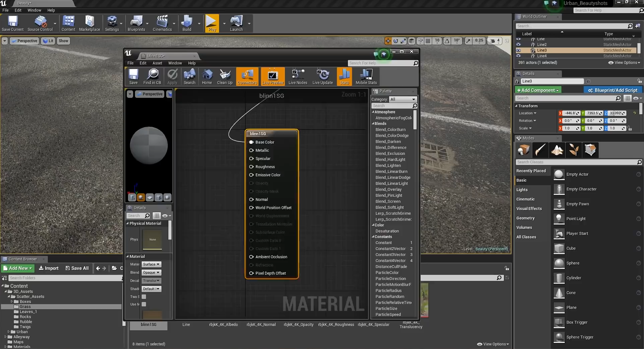Enable the Two Sided checkbox
This screenshot has width=644, height=349.
[x=144, y=297]
